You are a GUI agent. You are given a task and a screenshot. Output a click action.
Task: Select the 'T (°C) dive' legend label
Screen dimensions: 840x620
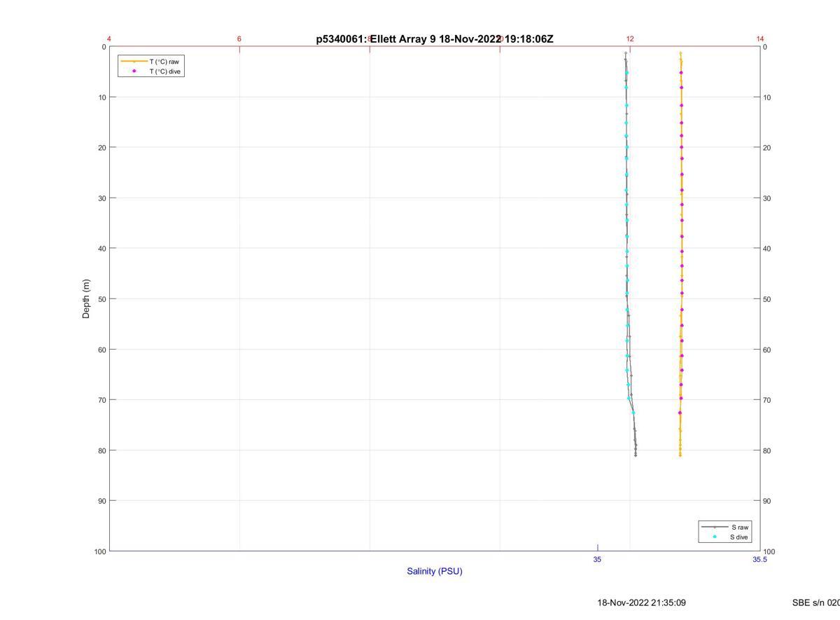point(166,71)
